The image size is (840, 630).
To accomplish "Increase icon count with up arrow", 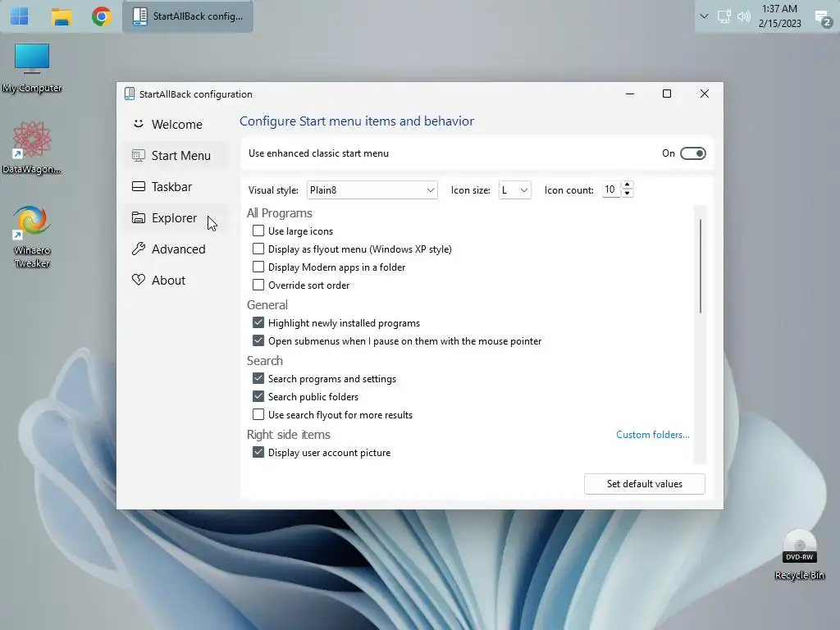I will click(x=628, y=185).
